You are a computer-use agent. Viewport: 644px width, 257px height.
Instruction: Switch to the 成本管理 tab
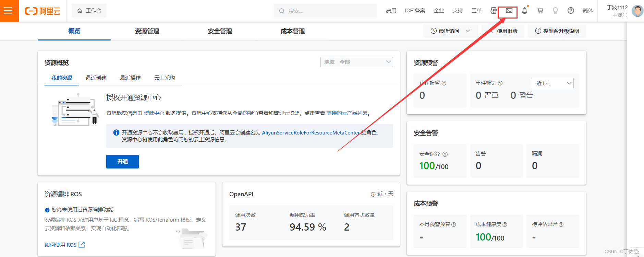click(293, 31)
